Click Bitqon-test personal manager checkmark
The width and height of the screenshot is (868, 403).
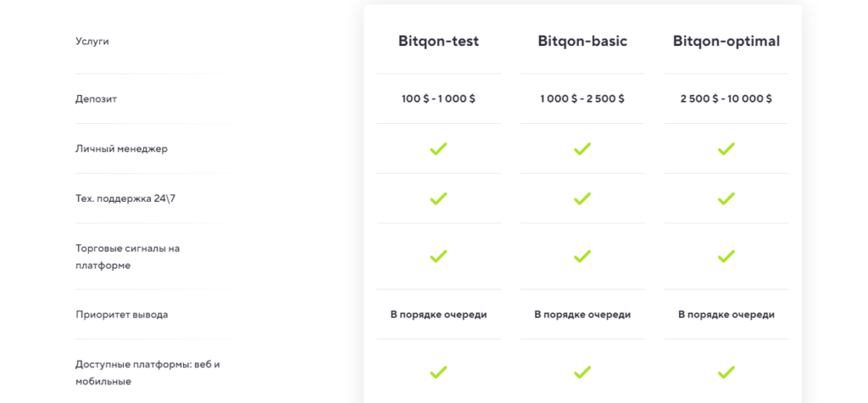pos(438,148)
